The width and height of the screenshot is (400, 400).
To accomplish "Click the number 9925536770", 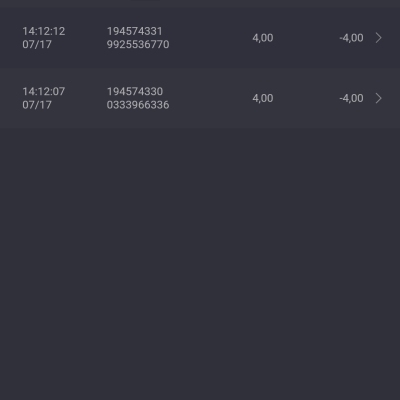I will pyautogui.click(x=138, y=44).
